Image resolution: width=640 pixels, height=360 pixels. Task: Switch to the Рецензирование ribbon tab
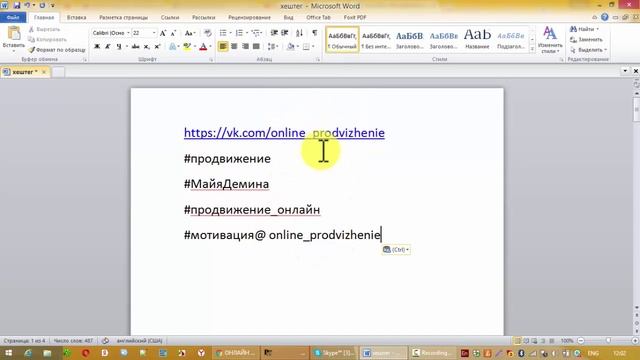249,18
